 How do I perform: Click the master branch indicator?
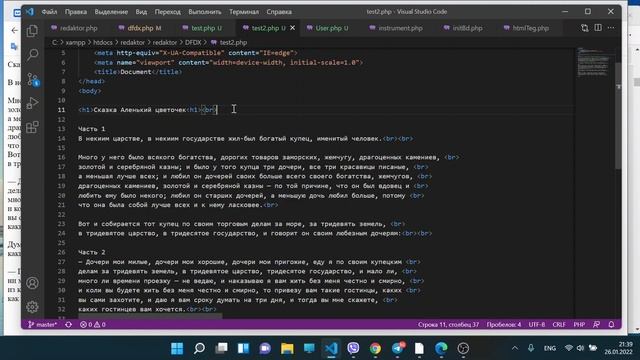[42, 324]
